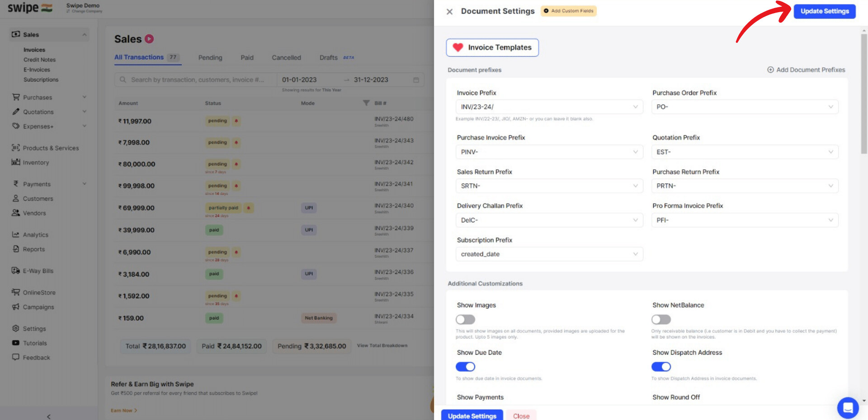Open E-Invoices in sidebar
Screen dimensions: 868x420
click(37, 70)
